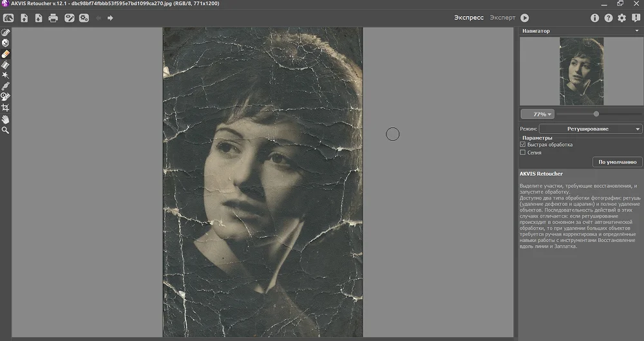Click the Run processing play button
This screenshot has height=341, width=644.
point(525,18)
